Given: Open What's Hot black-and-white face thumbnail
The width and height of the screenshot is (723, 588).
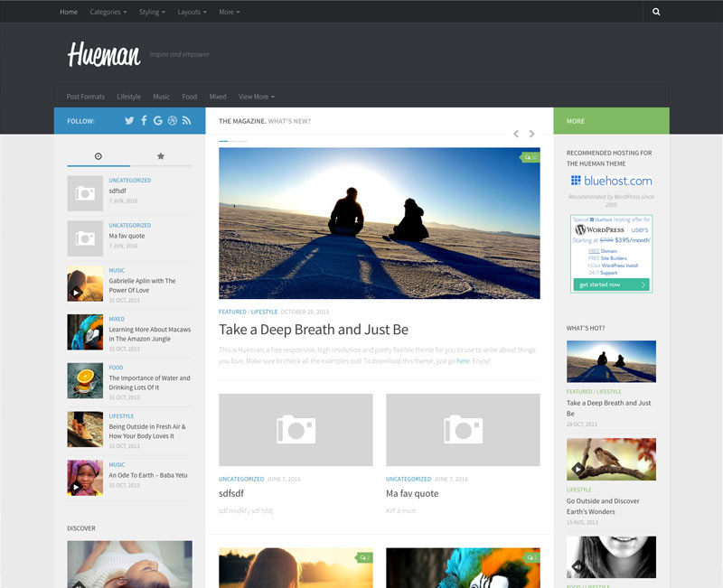Looking at the screenshot, I should pyautogui.click(x=611, y=557).
